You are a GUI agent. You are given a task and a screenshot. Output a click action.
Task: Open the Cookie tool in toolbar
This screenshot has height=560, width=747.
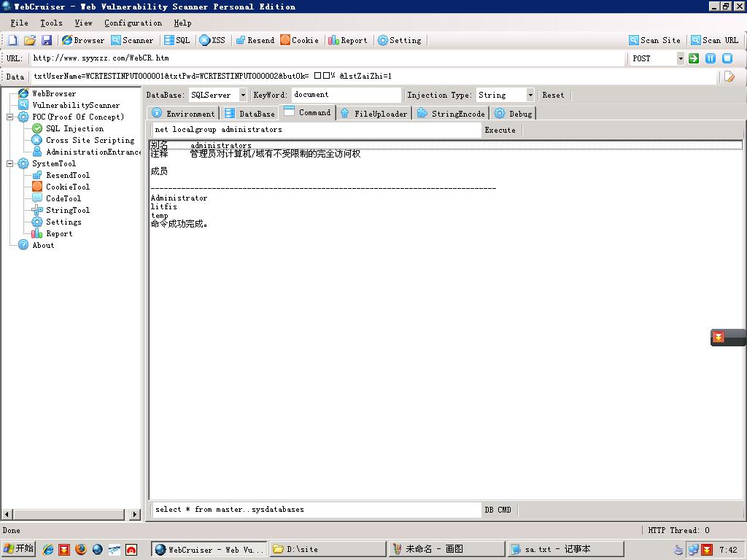(x=299, y=41)
